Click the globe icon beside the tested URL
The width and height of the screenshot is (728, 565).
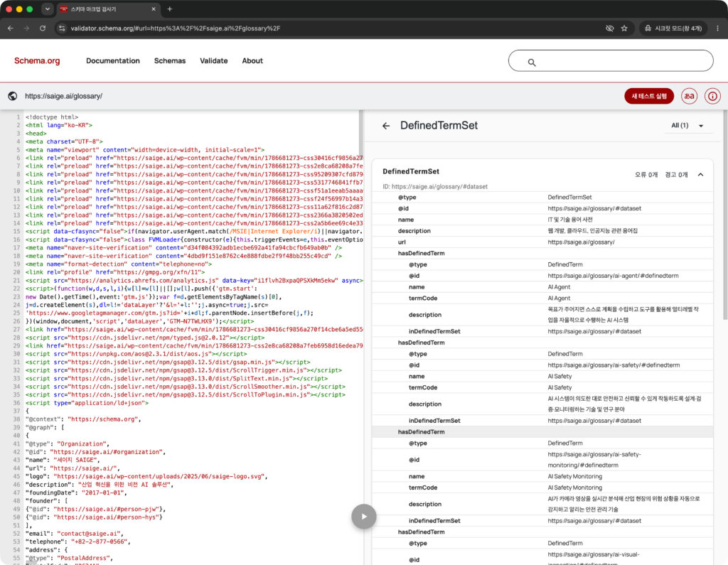point(13,96)
